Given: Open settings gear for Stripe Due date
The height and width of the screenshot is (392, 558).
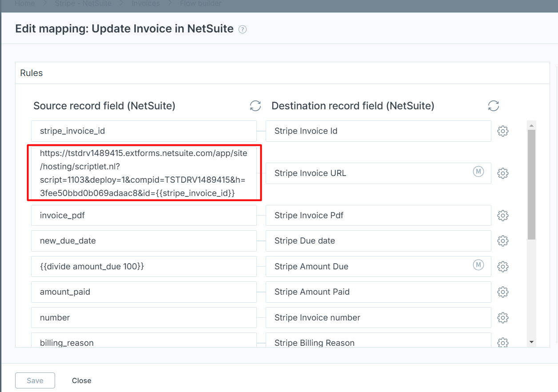Looking at the screenshot, I should point(503,241).
